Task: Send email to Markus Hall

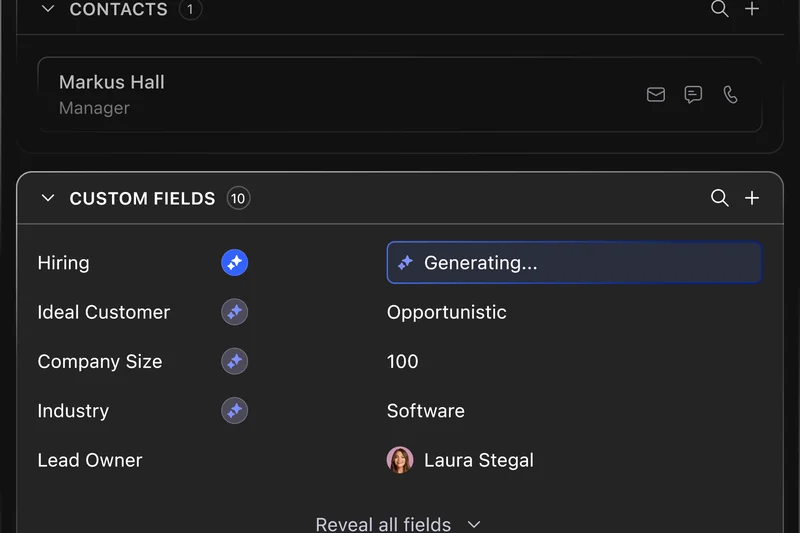Action: 656,95
